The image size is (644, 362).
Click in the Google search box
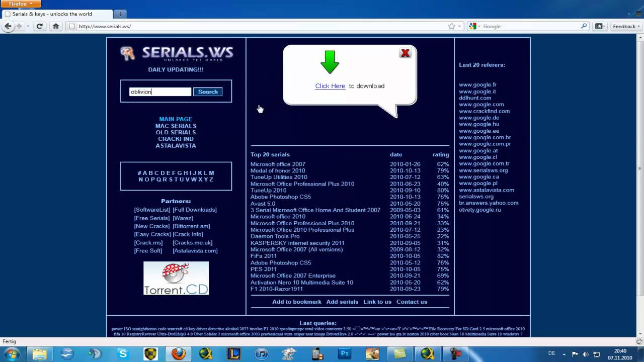[531, 26]
